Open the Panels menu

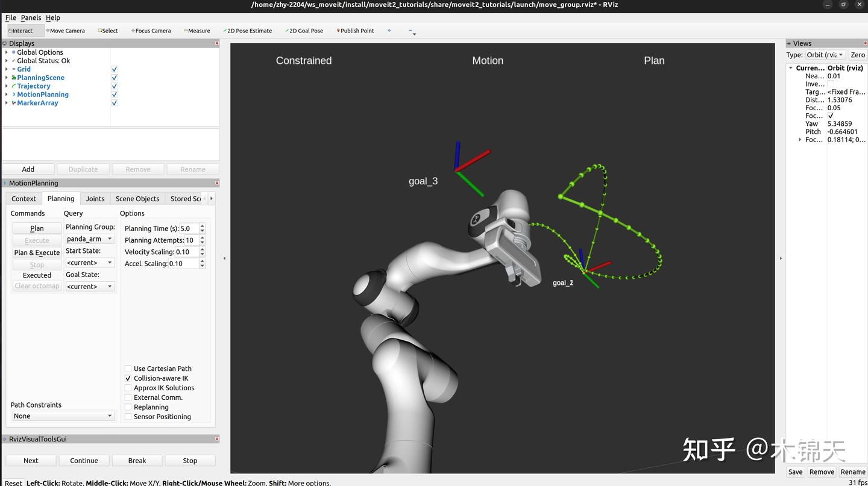[31, 17]
